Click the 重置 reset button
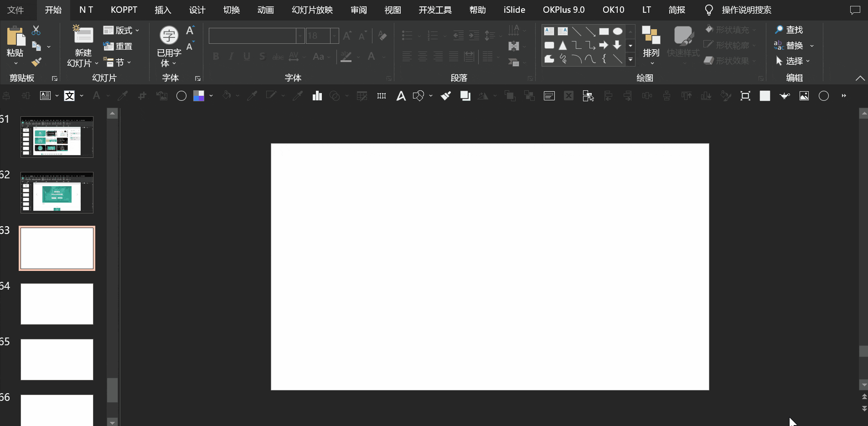The height and width of the screenshot is (426, 868). (118, 47)
